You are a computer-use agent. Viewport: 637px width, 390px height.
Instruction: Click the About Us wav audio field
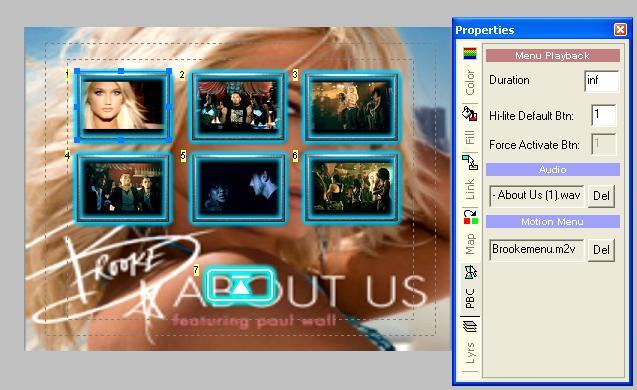(x=537, y=196)
